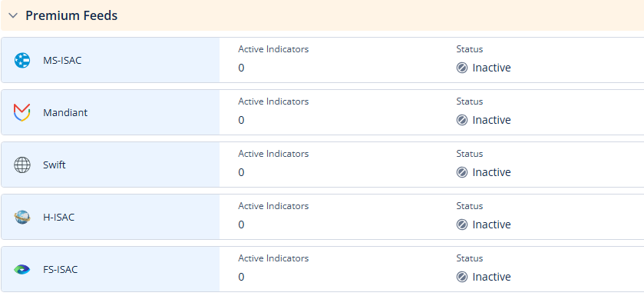Click FS-ISAC Active Indicators count
The height and width of the screenshot is (296, 644).
coord(241,277)
